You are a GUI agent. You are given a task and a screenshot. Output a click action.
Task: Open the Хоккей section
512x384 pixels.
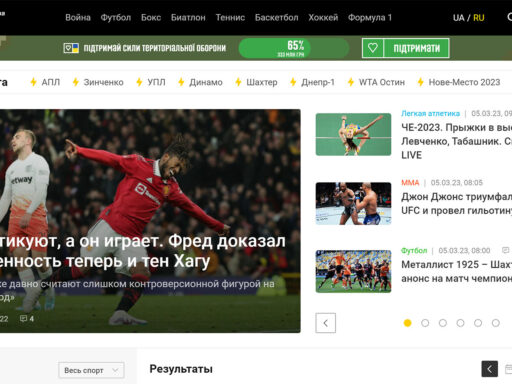323,17
